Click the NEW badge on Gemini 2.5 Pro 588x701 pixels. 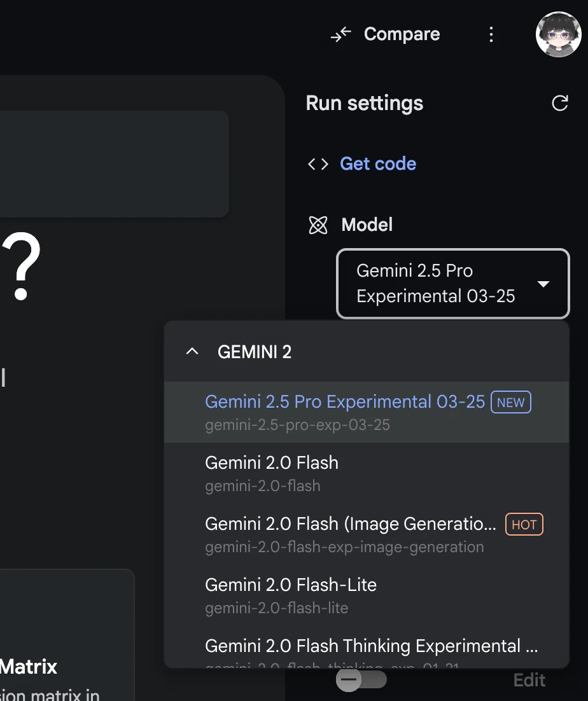point(510,402)
